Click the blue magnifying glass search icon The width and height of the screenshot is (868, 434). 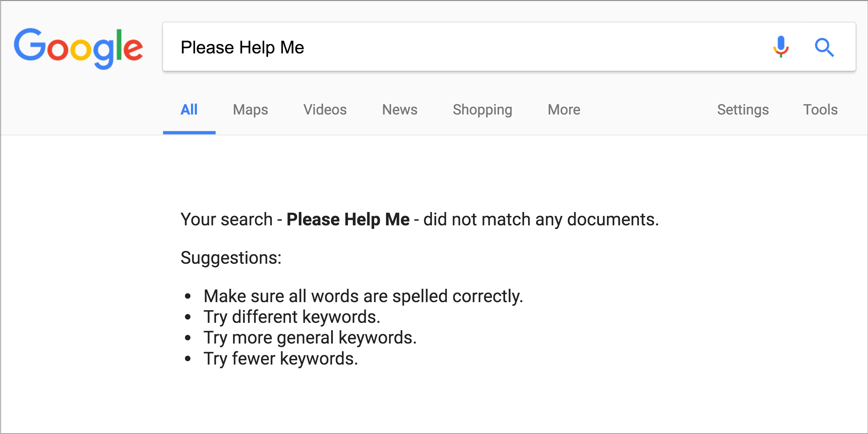pyautogui.click(x=824, y=47)
